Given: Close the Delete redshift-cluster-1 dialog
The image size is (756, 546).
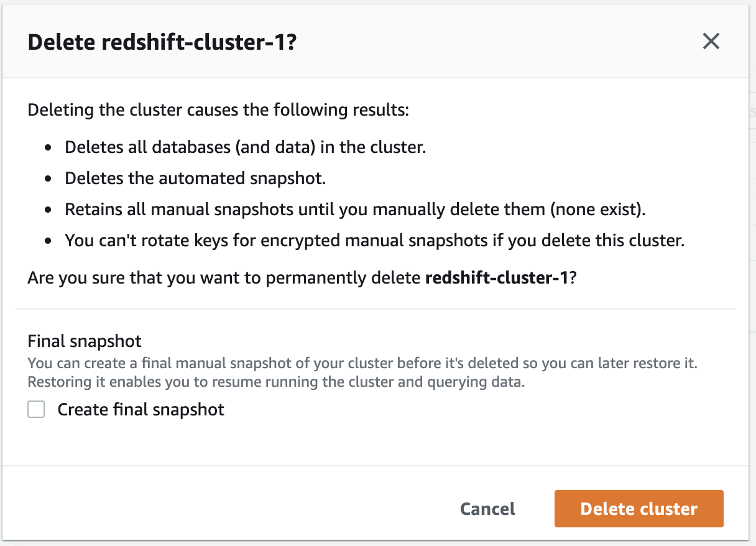Looking at the screenshot, I should click(x=711, y=41).
